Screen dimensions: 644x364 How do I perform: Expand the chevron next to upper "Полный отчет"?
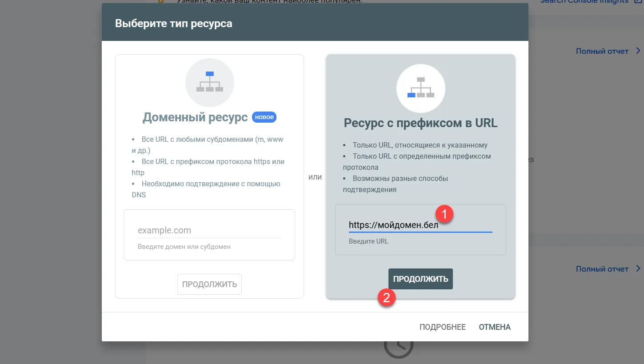(x=638, y=51)
